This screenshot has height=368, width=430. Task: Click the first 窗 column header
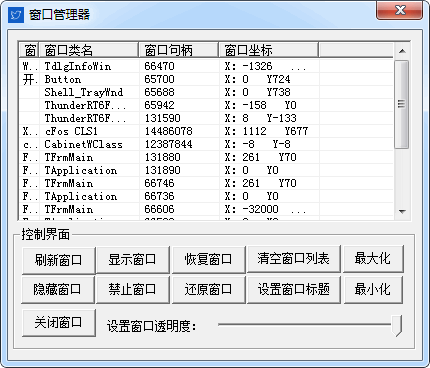(29, 50)
